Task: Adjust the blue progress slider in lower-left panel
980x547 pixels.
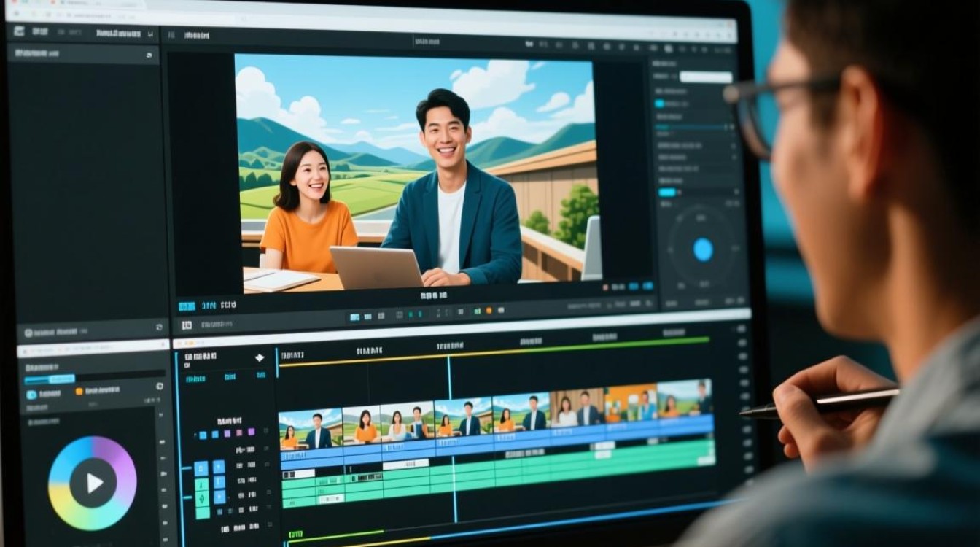Action: coord(50,379)
